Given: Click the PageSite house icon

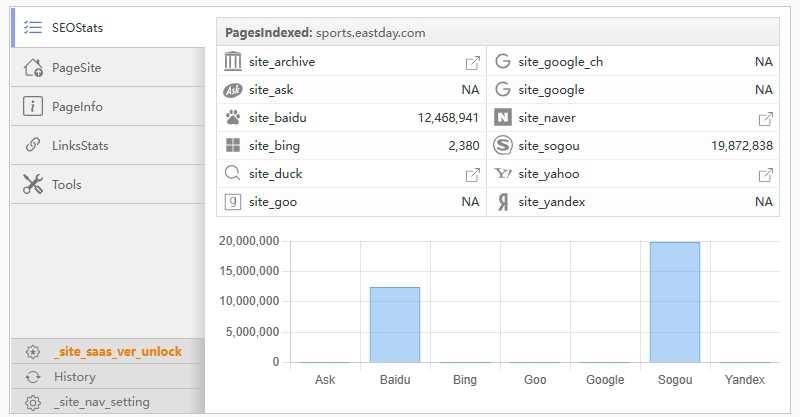Looking at the screenshot, I should 33,67.
